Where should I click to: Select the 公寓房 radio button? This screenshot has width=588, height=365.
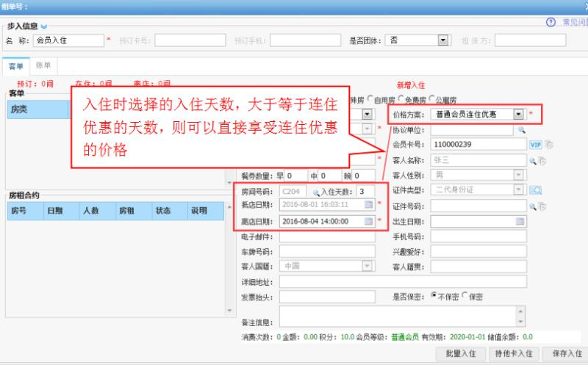(431, 98)
